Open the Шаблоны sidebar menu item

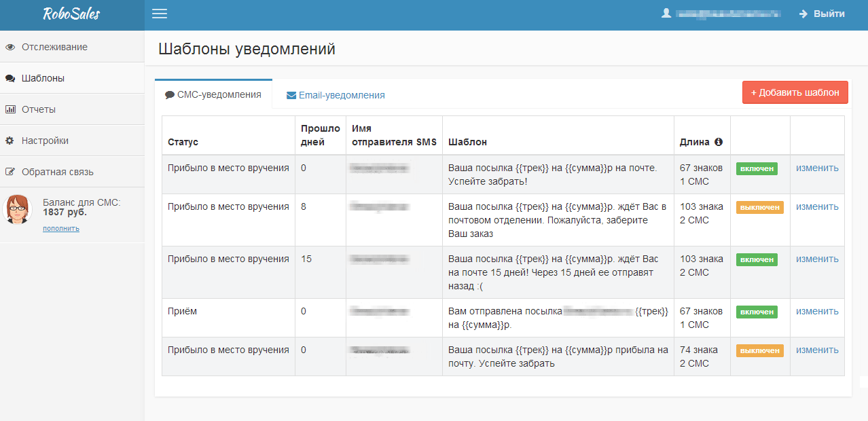point(43,78)
